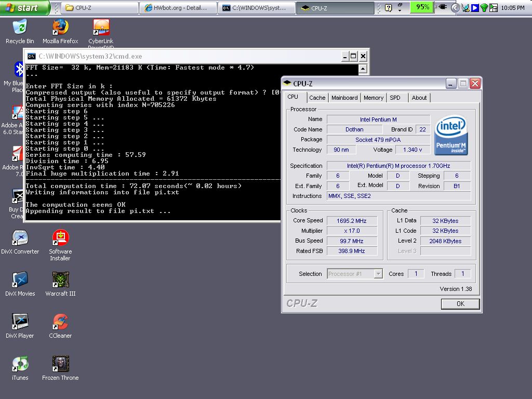Click the Voltage value 1.340 v
The height and width of the screenshot is (399, 532).
[413, 150]
